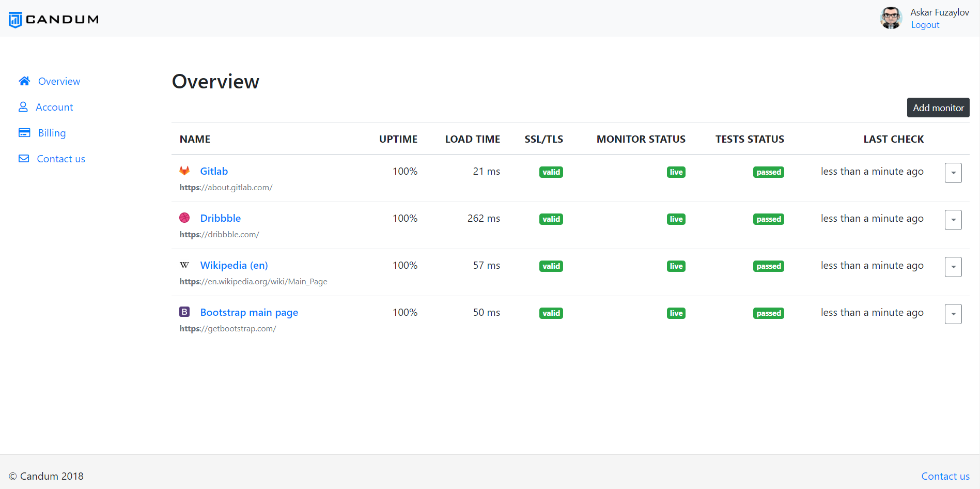Click the Logout link
The height and width of the screenshot is (489, 980).
point(925,25)
